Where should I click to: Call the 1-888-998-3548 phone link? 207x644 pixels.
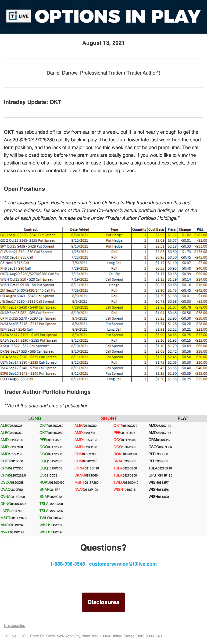[x=67, y=564]
